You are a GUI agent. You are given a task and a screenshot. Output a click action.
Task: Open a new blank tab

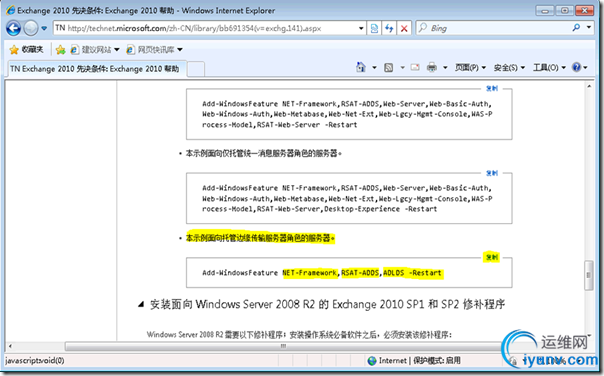196,69
